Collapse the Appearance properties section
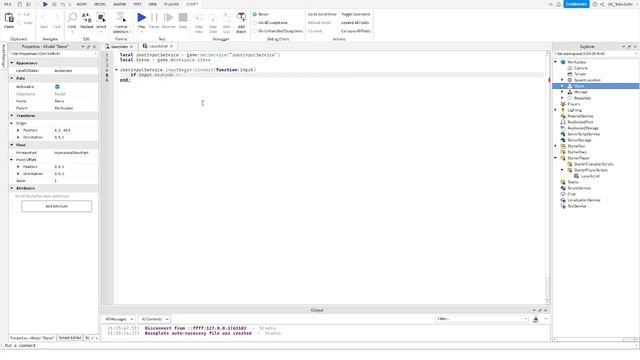640x360 pixels. pos(12,63)
